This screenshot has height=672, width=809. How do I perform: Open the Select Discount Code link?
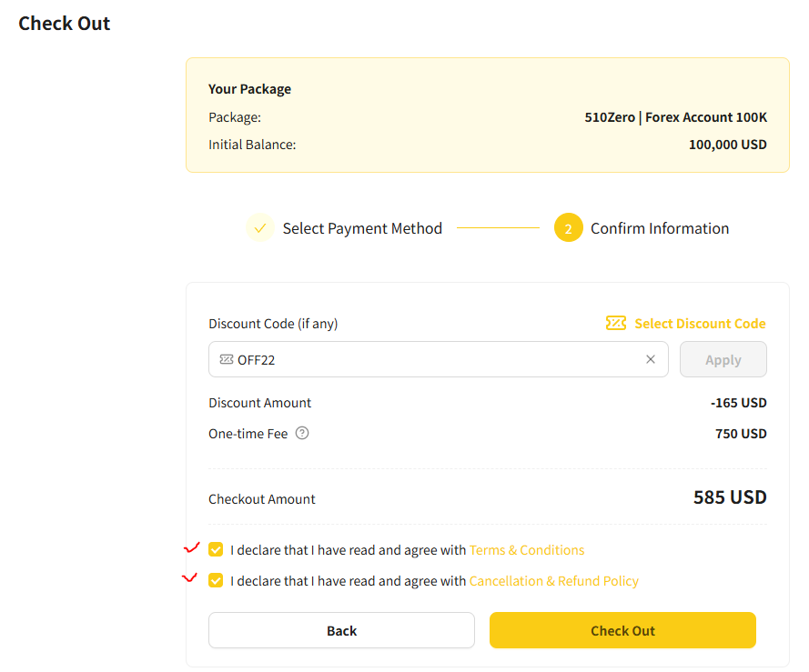(x=700, y=324)
